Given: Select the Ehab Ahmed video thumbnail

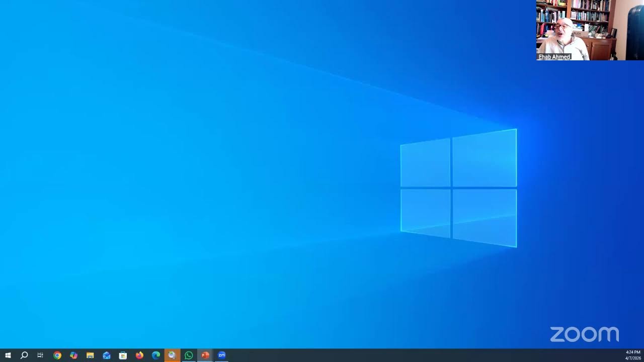Looking at the screenshot, I should pyautogui.click(x=590, y=30).
